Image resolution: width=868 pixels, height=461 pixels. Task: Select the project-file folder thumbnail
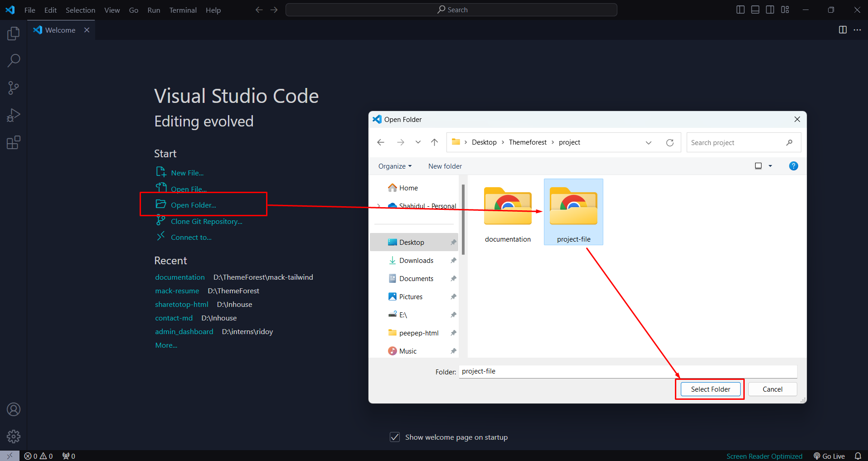click(x=573, y=213)
